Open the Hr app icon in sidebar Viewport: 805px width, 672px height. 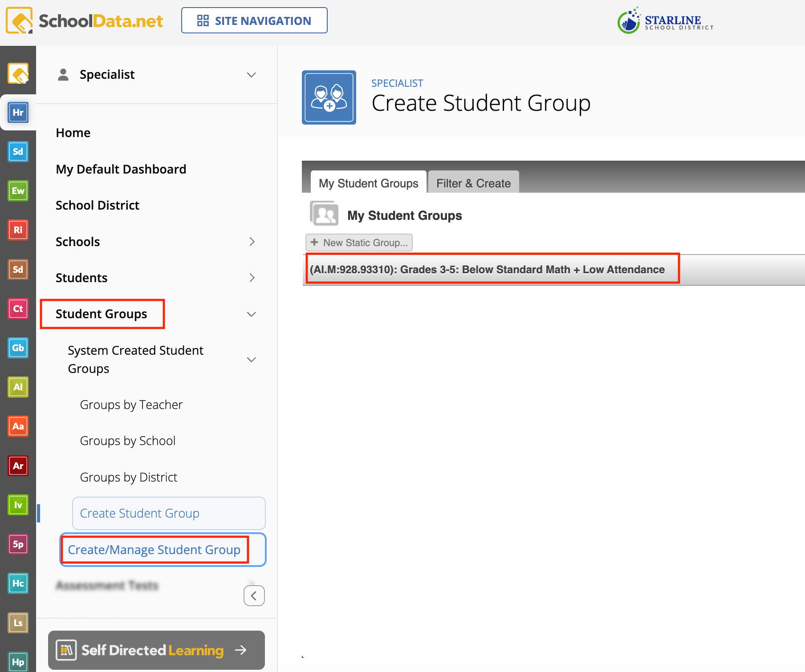tap(18, 112)
